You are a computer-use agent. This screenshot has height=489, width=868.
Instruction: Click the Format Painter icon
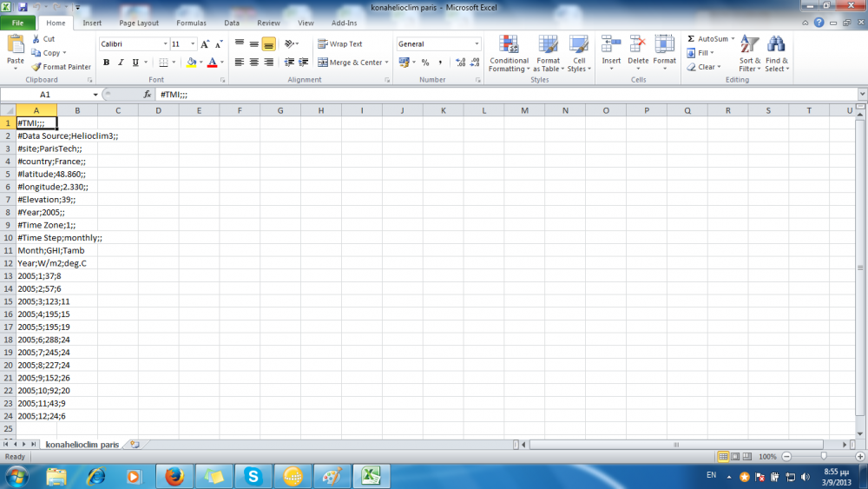pyautogui.click(x=36, y=67)
